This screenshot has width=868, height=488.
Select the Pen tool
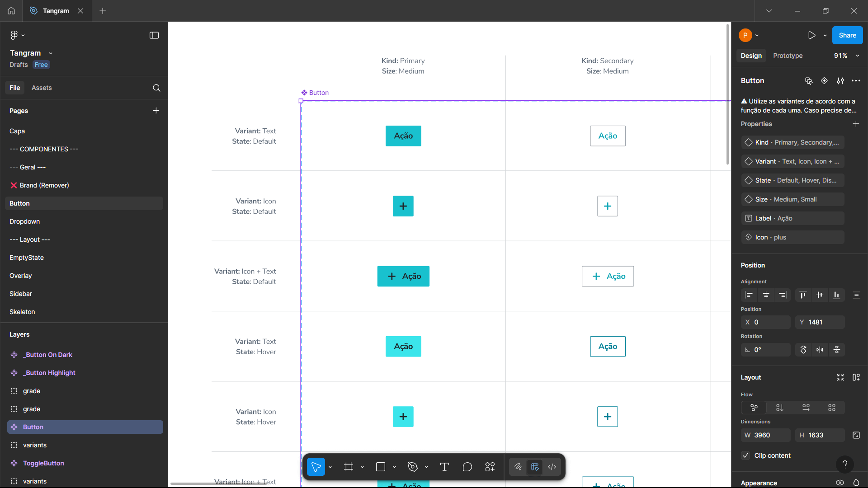[412, 467]
